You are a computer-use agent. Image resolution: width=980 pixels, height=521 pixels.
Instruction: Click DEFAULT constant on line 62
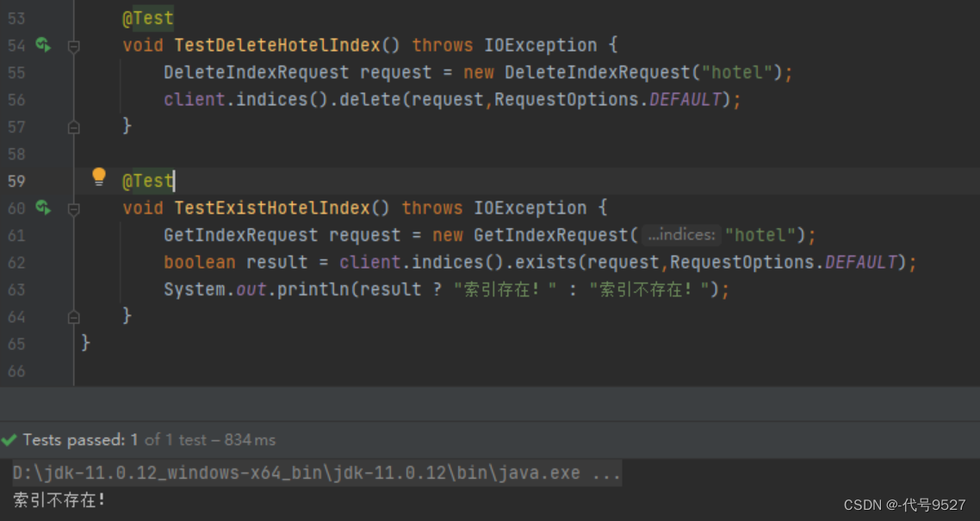[x=861, y=262]
